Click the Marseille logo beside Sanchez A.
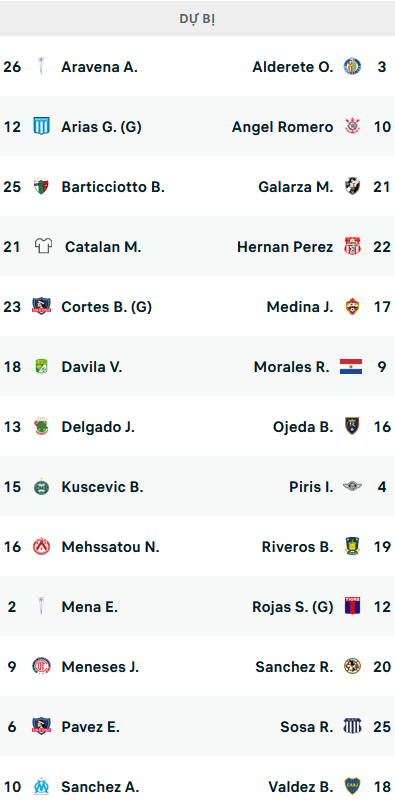Screen dimensions: 395x811 (x=41, y=787)
